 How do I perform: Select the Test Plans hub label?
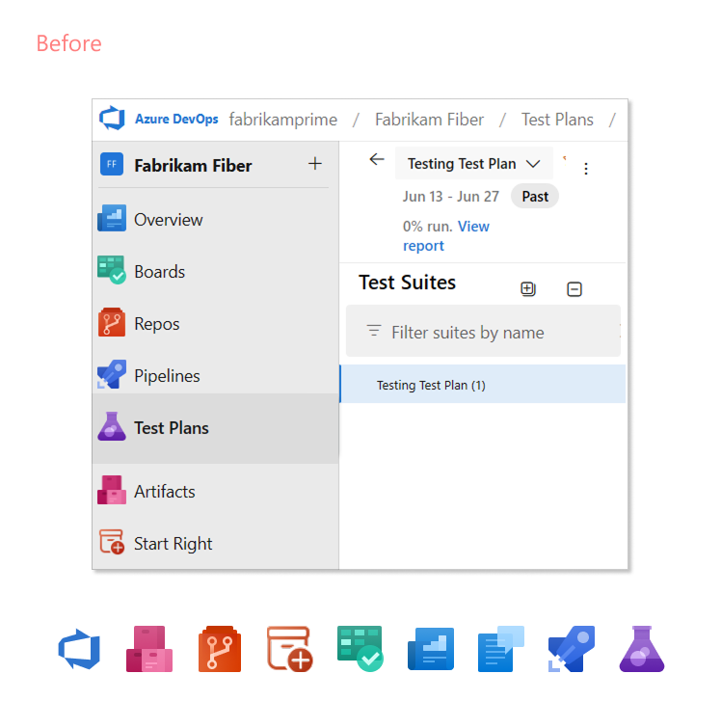pyautogui.click(x=172, y=427)
